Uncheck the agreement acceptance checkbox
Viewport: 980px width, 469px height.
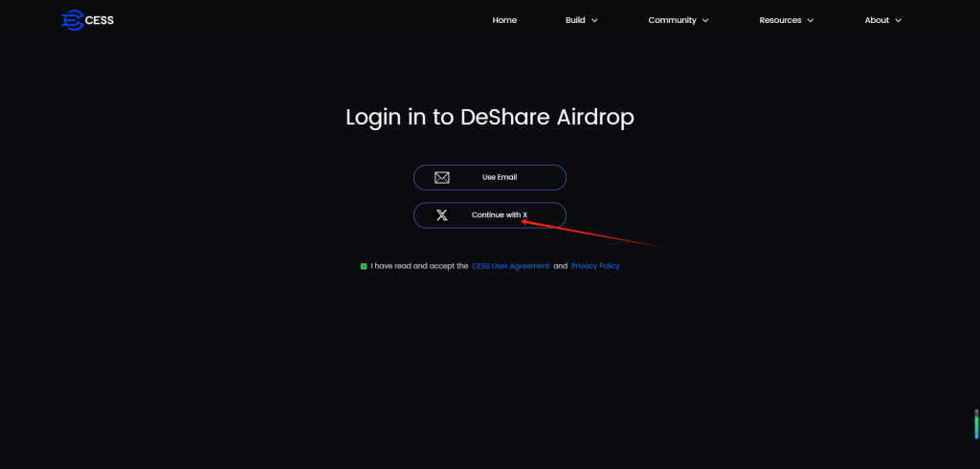364,266
